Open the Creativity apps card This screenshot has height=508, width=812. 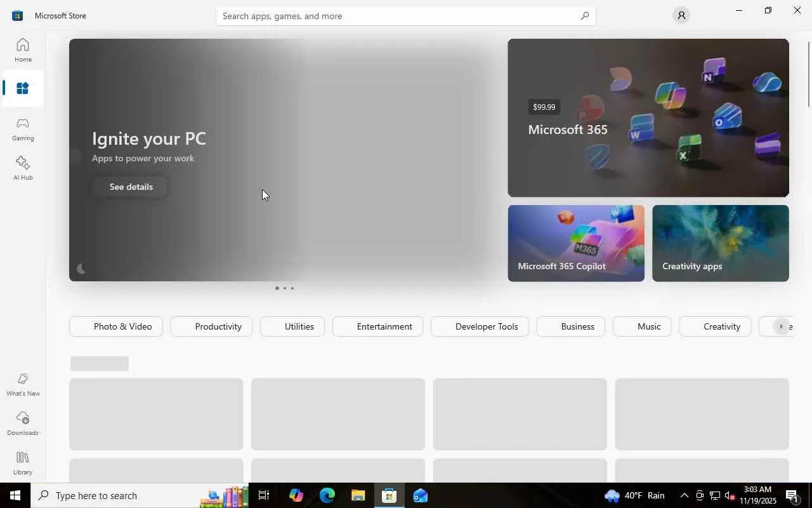pyautogui.click(x=721, y=243)
